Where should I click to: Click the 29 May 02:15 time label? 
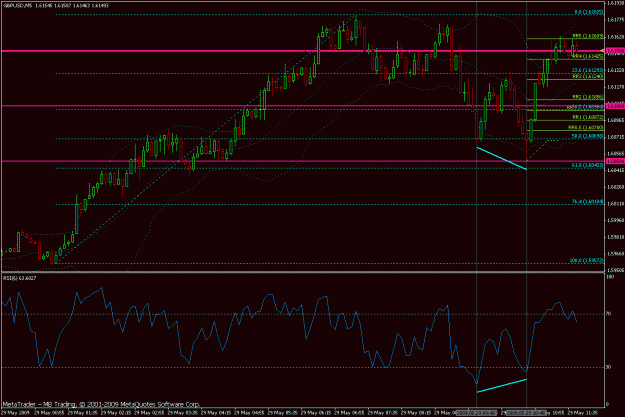point(116,413)
